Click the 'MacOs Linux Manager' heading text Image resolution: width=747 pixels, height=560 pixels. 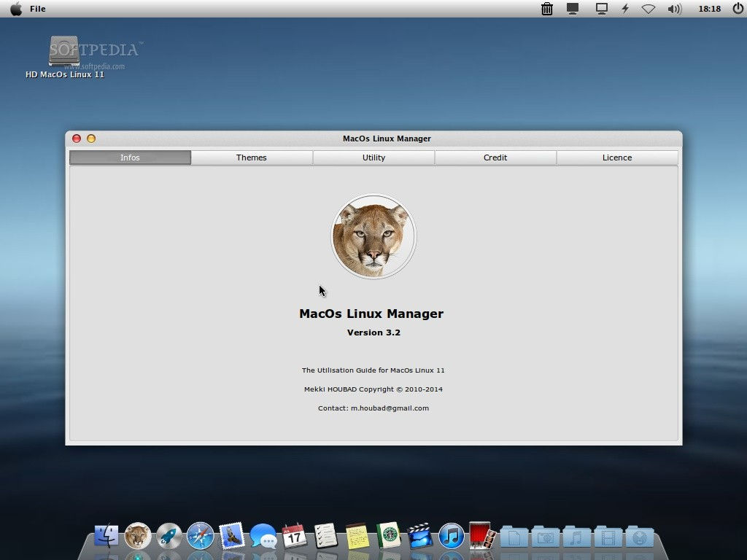point(371,314)
